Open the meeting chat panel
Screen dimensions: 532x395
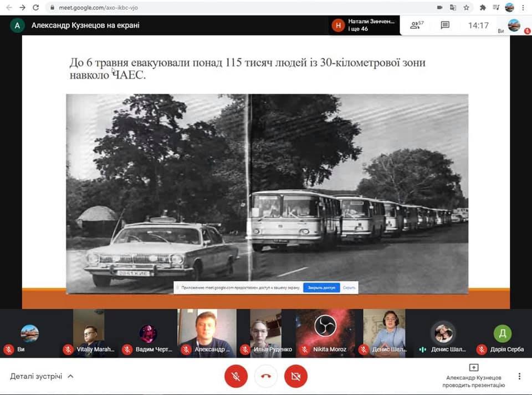(445, 25)
